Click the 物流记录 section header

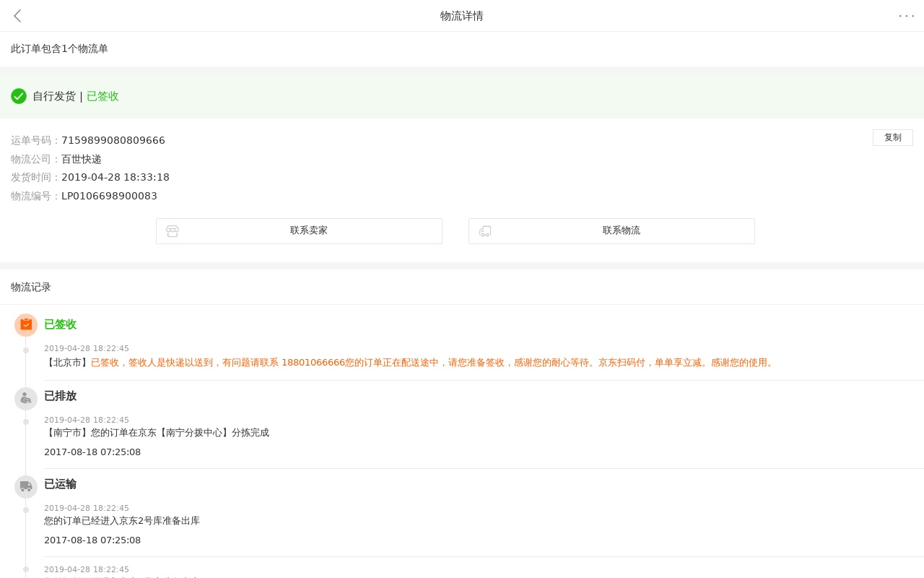coord(31,287)
